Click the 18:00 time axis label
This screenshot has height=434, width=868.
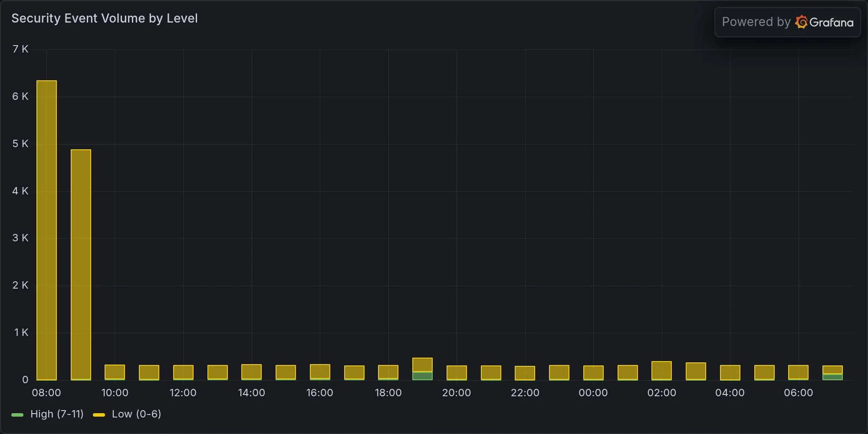pos(388,393)
